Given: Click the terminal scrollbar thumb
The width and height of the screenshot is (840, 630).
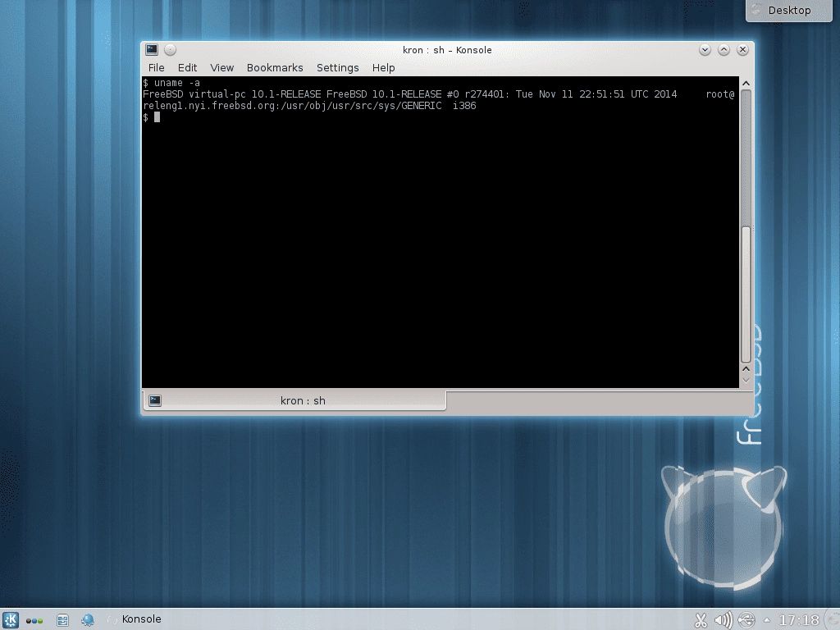Looking at the screenshot, I should (746, 294).
